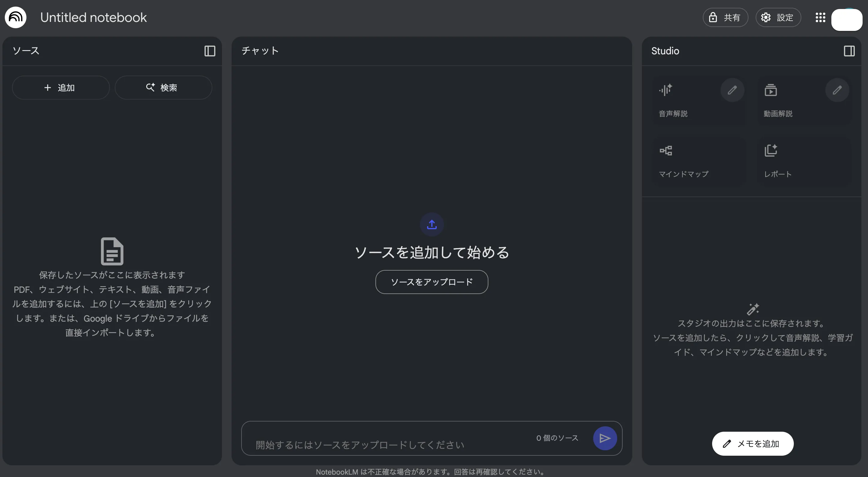Screen dimensions: 868x477
Task: Open the Google apps grid menu
Action: pyautogui.click(x=820, y=17)
